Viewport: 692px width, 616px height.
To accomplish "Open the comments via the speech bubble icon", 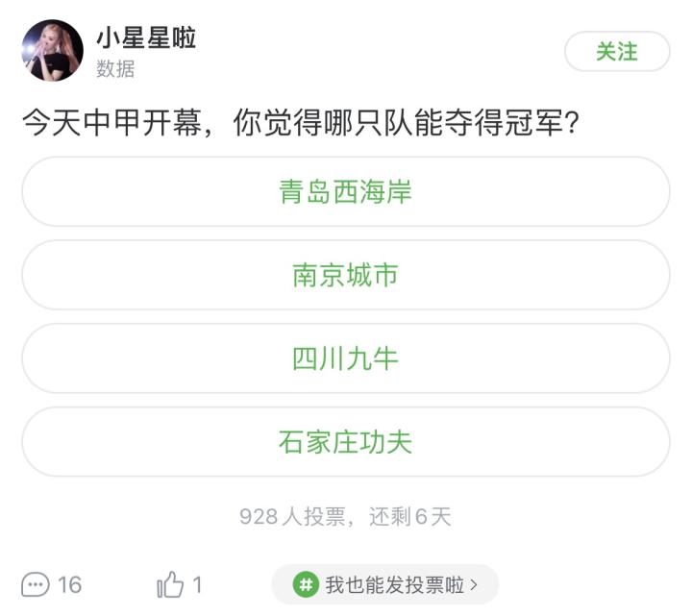I will pos(35,584).
